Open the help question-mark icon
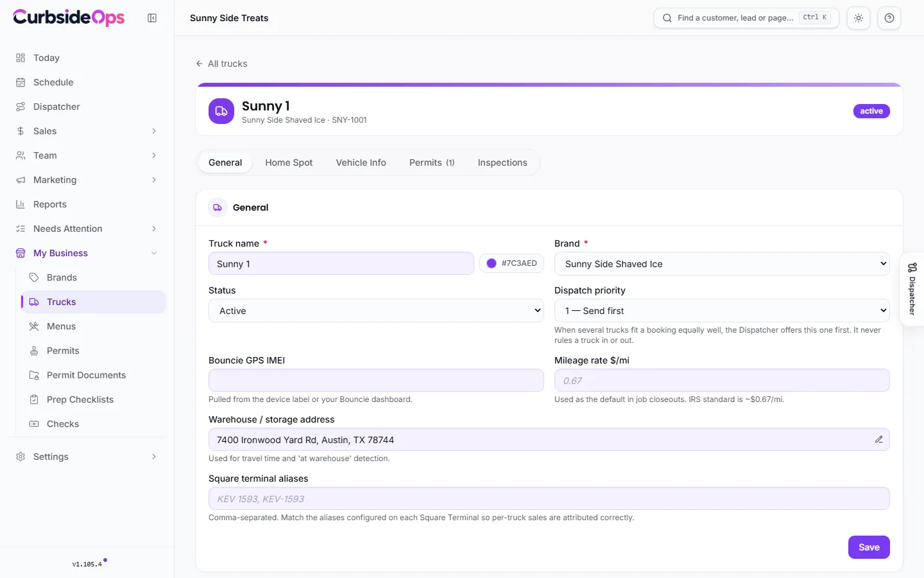The height and width of the screenshot is (578, 924). point(889,18)
